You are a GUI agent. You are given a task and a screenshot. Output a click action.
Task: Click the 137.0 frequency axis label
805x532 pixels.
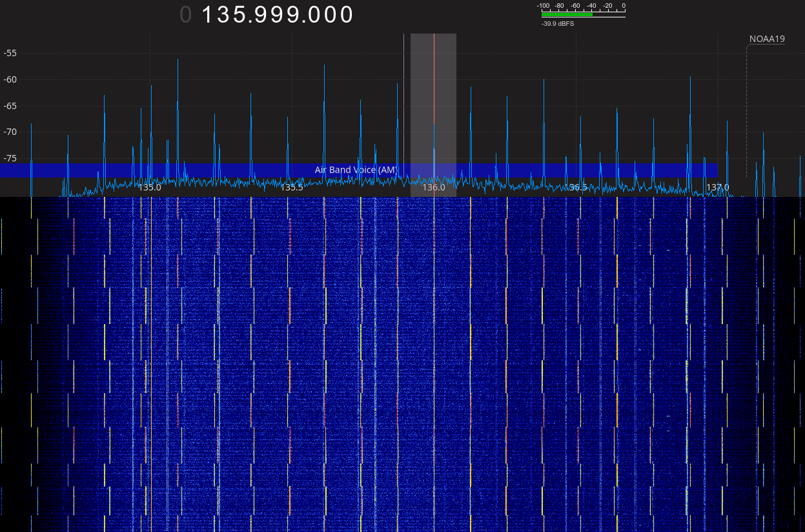point(717,187)
